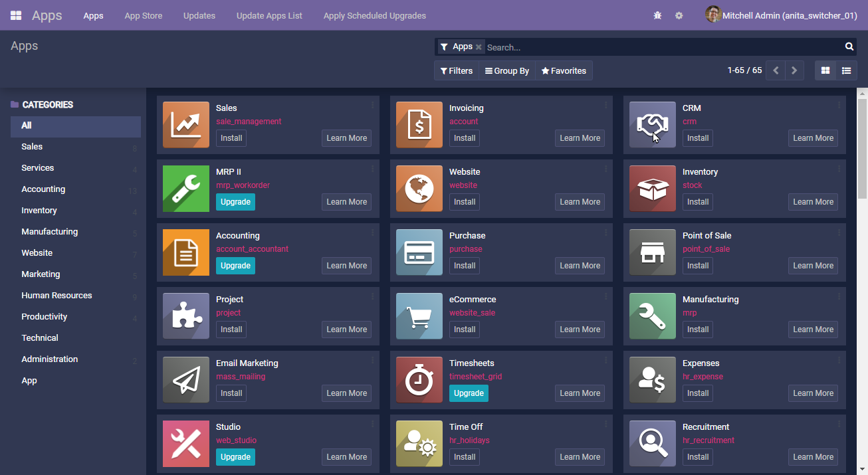Click the Email Marketing paper plane icon
868x475 pixels.
pos(185,380)
